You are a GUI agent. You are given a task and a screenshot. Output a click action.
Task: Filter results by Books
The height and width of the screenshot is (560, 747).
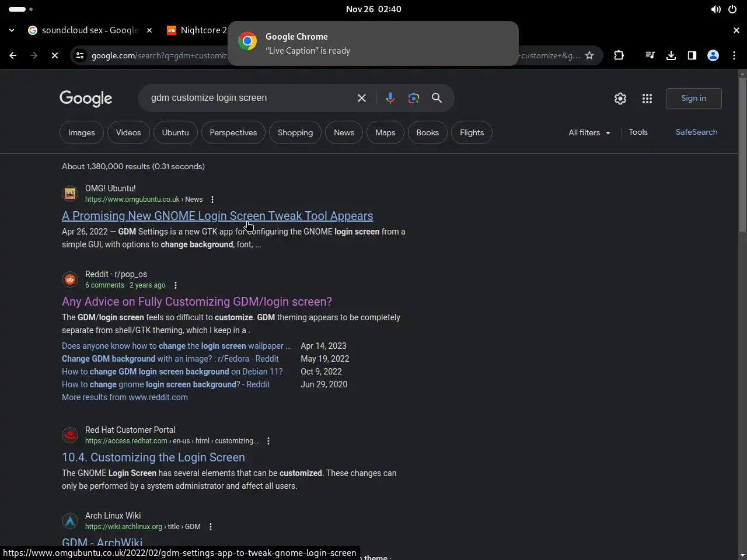(x=427, y=132)
